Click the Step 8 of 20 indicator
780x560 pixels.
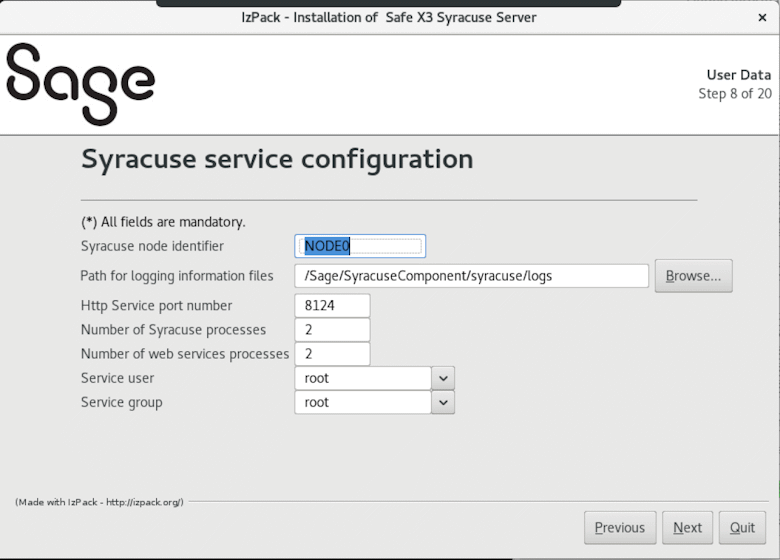[x=734, y=94]
